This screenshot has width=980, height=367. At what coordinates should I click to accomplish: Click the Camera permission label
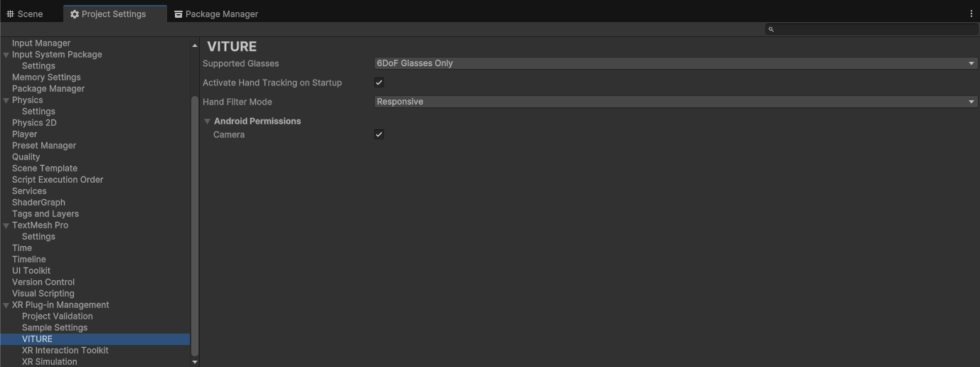229,134
